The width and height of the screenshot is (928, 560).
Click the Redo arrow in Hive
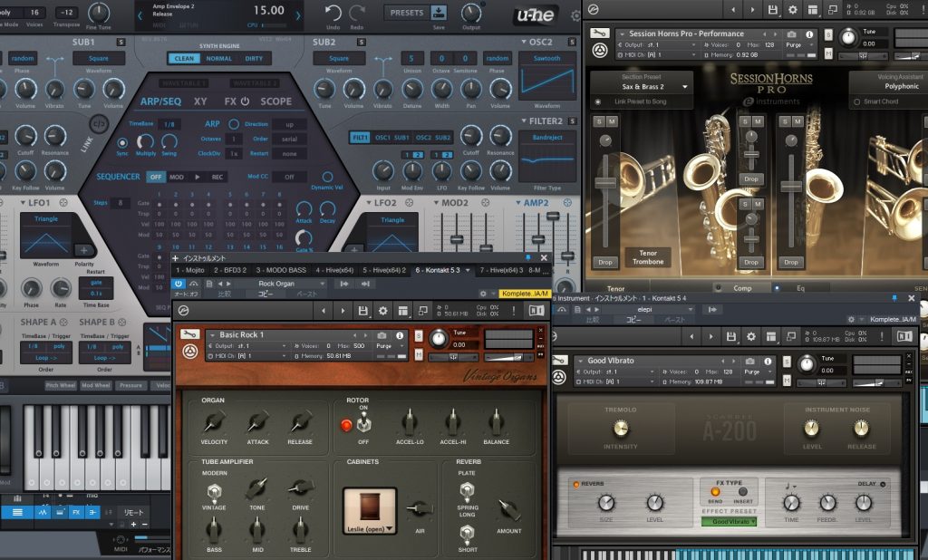[x=358, y=13]
